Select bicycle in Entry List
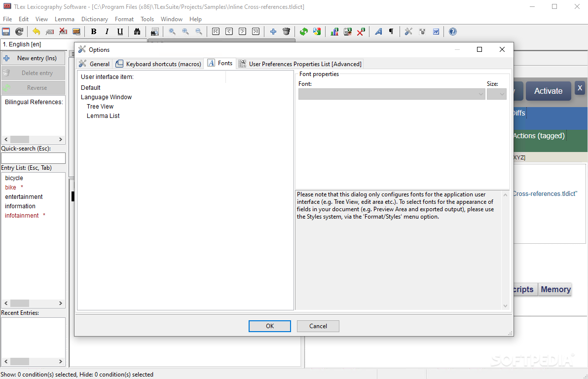 [14, 178]
